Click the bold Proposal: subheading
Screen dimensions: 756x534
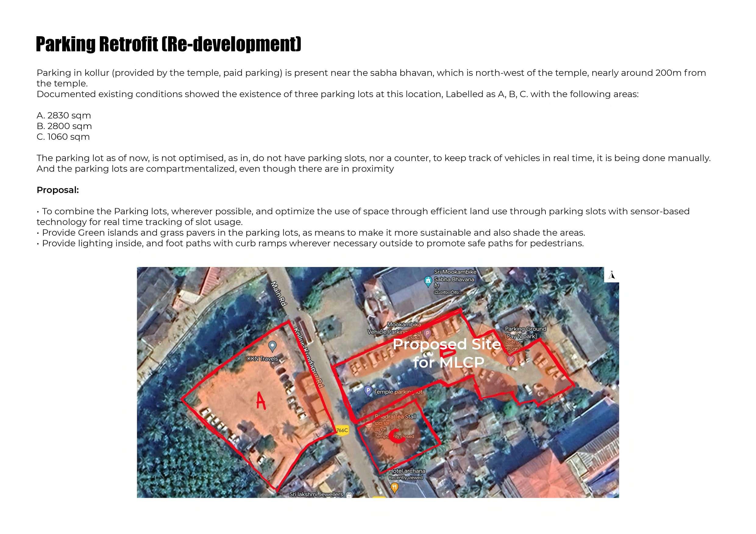point(58,190)
